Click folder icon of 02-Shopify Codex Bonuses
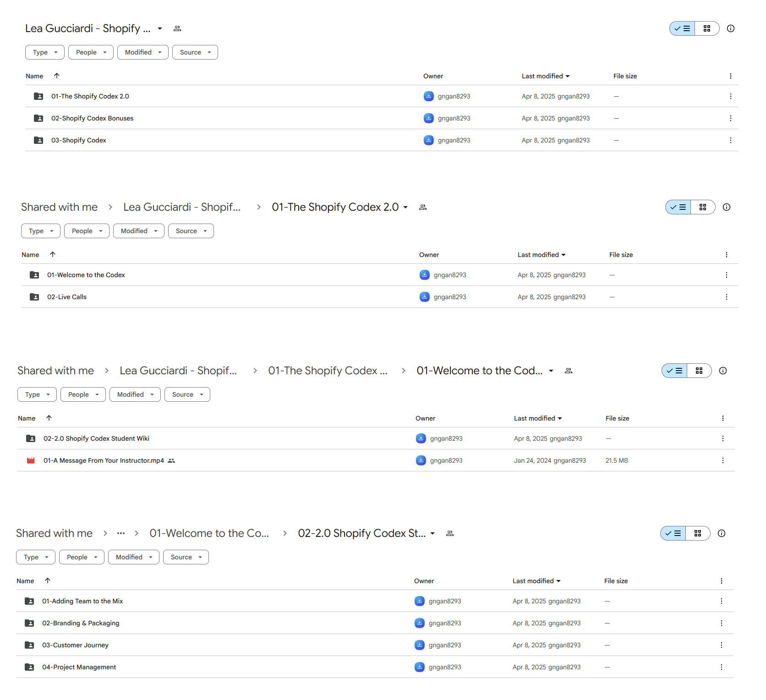The width and height of the screenshot is (766, 700). (x=38, y=118)
